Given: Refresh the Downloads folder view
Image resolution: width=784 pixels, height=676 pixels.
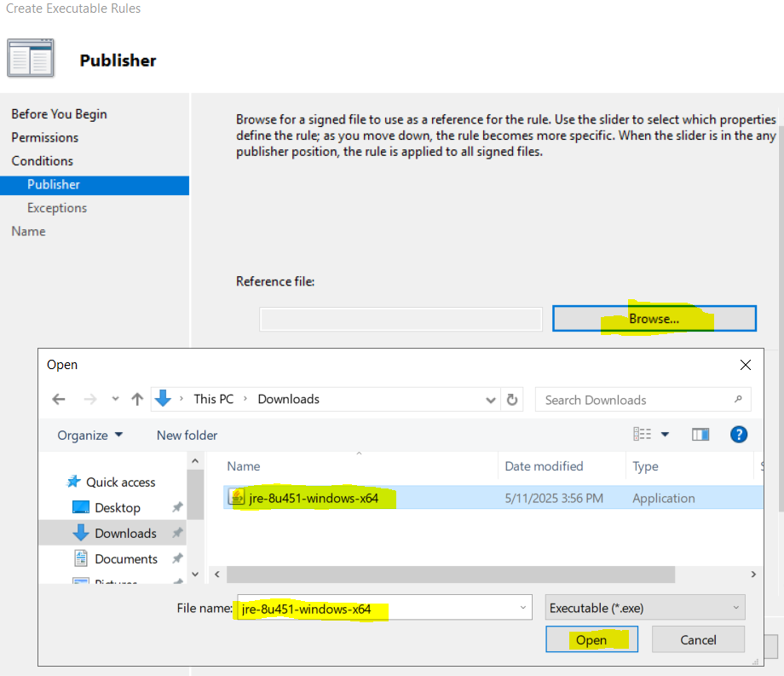Looking at the screenshot, I should point(512,400).
